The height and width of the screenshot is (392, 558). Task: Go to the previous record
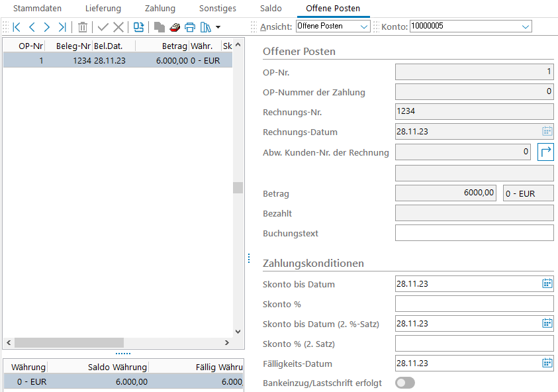pyautogui.click(x=32, y=27)
